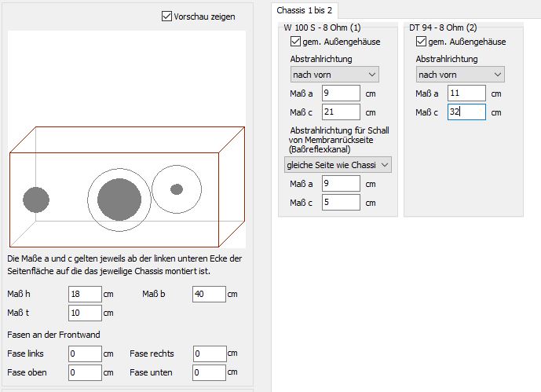Image resolution: width=541 pixels, height=392 pixels.
Task: Toggle the Vorschau zeigen checkbox
Action: (x=166, y=16)
